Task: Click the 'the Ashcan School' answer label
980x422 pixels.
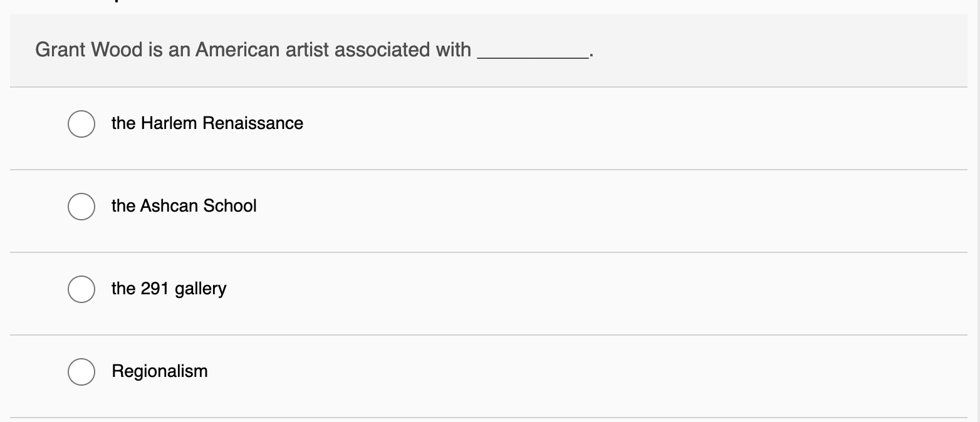Action: tap(184, 206)
